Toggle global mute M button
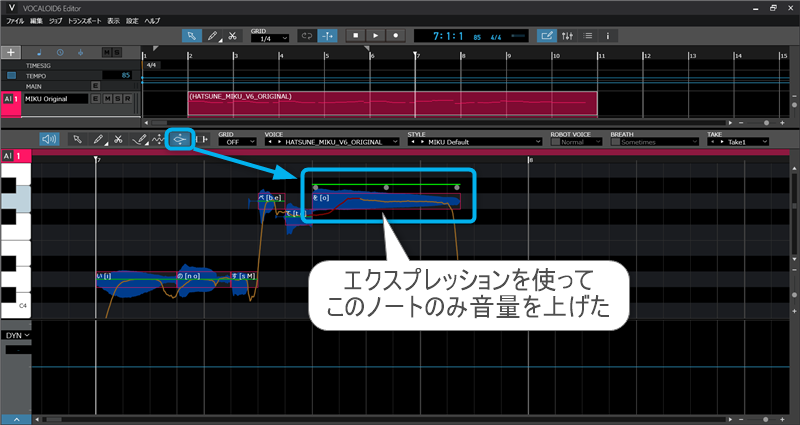 [x=106, y=53]
